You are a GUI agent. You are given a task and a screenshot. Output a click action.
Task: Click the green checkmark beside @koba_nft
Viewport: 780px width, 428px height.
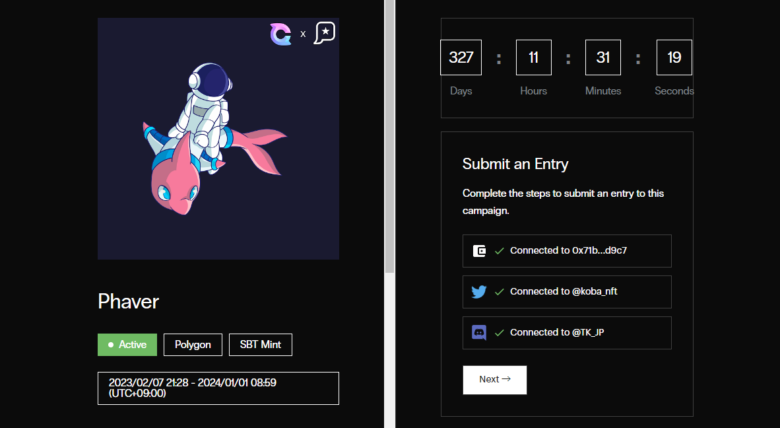click(x=499, y=292)
